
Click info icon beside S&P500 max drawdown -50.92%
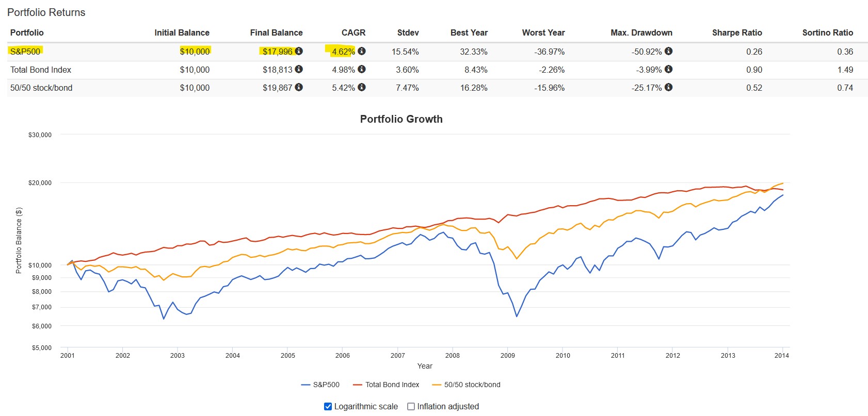668,51
